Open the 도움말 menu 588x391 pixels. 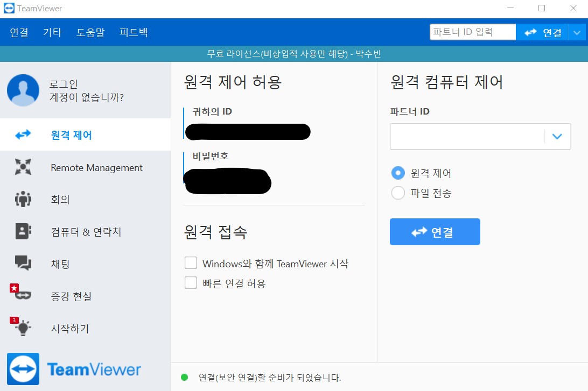[90, 33]
